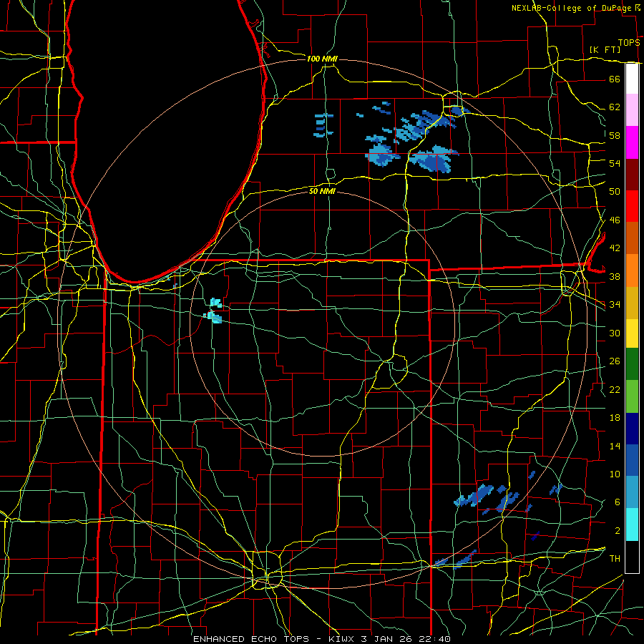Select the legend value 38

[615, 276]
